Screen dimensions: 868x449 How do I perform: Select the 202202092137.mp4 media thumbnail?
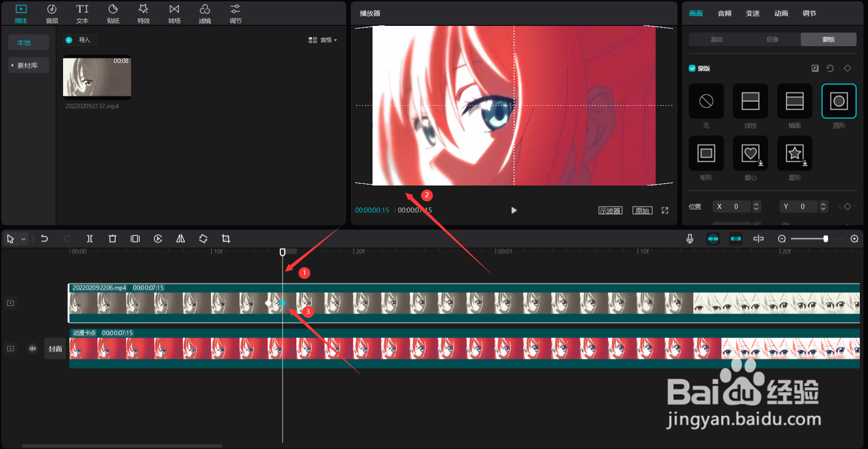click(97, 77)
